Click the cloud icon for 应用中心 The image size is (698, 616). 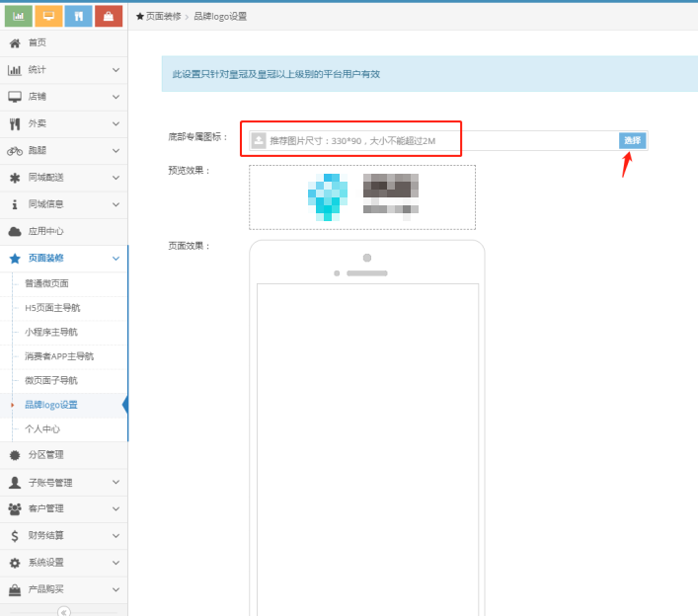point(15,232)
